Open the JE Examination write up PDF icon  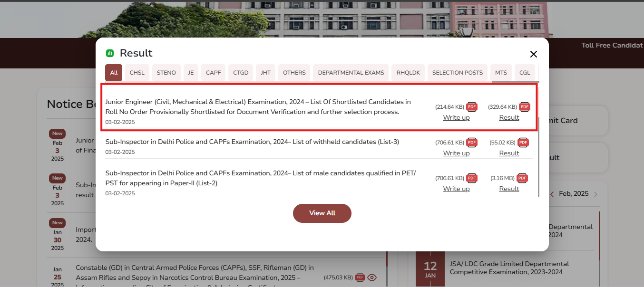[471, 107]
